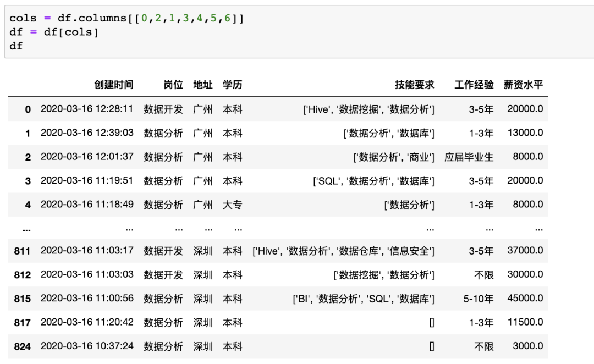Click 深圳 address in row 811

point(202,251)
